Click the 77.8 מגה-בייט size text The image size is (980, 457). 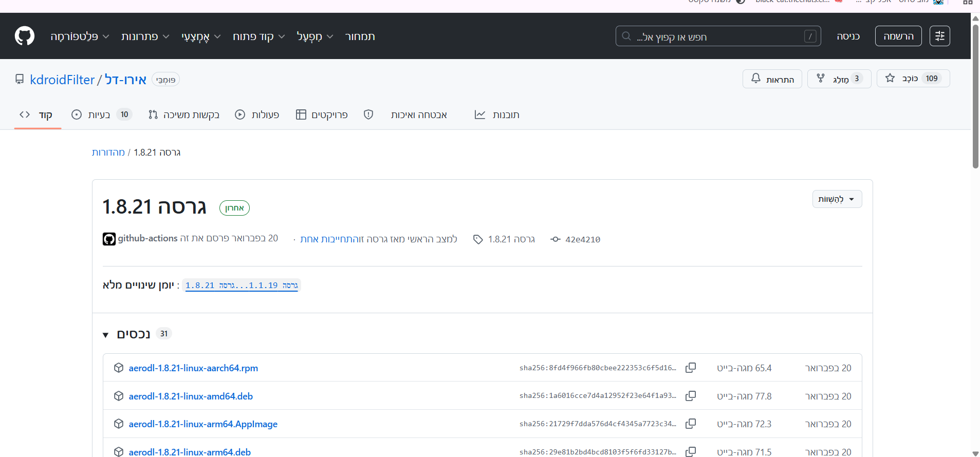coord(744,396)
